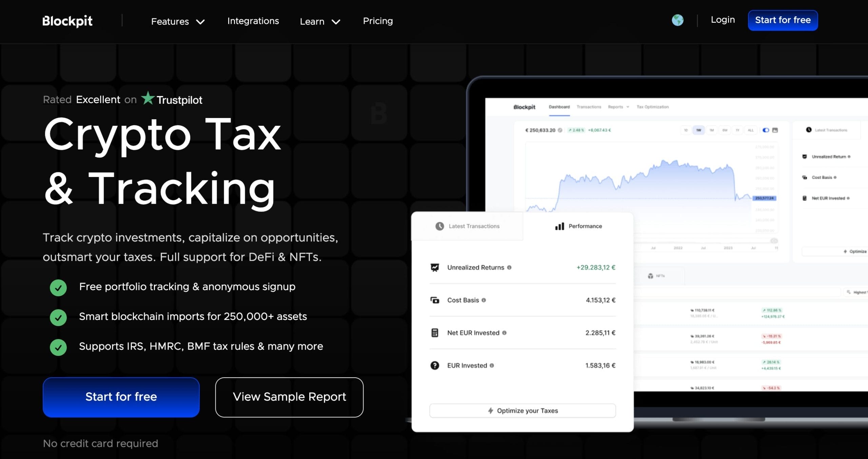Screen dimensions: 868x459
Task: Select the Dashboard tab in the mockup
Action: (559, 107)
